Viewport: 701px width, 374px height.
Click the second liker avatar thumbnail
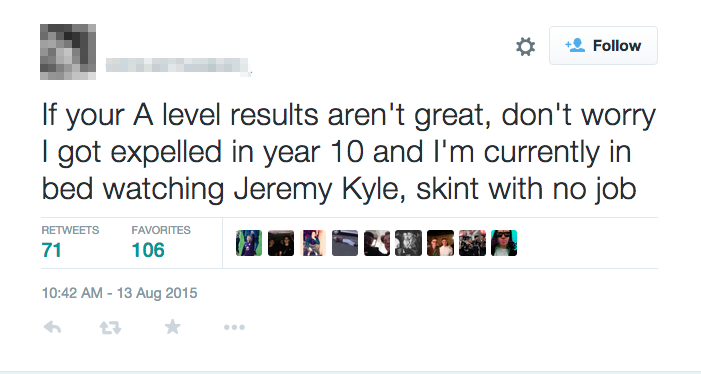tap(281, 243)
